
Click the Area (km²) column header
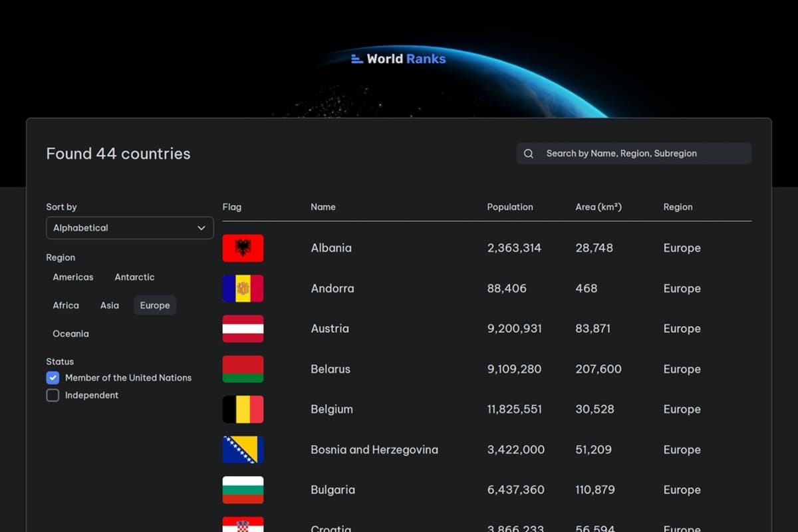pos(598,207)
